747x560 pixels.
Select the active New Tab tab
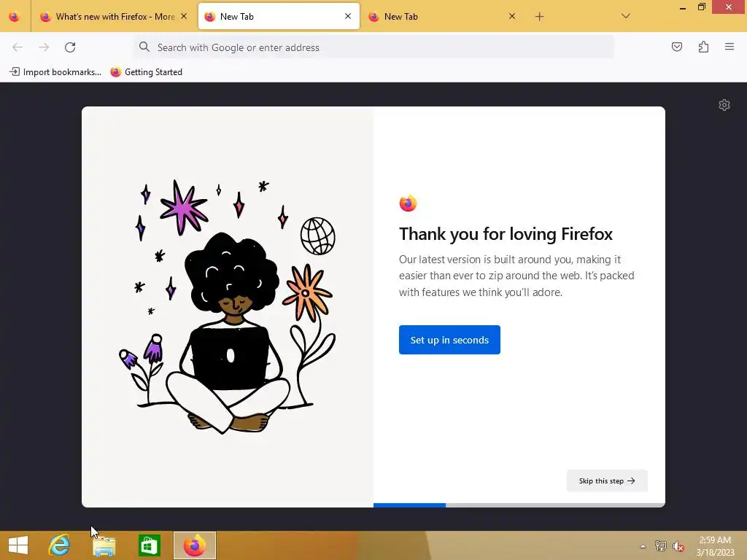(x=279, y=16)
